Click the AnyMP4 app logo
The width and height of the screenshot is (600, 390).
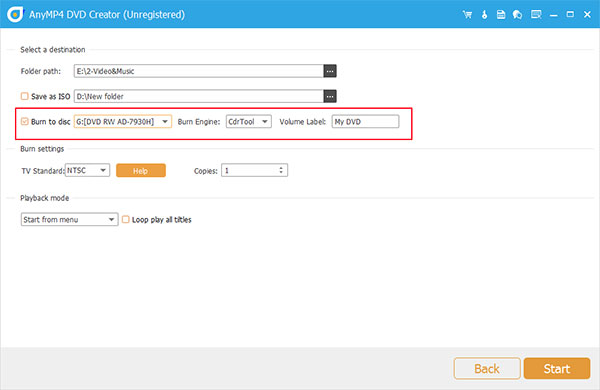pyautogui.click(x=15, y=15)
